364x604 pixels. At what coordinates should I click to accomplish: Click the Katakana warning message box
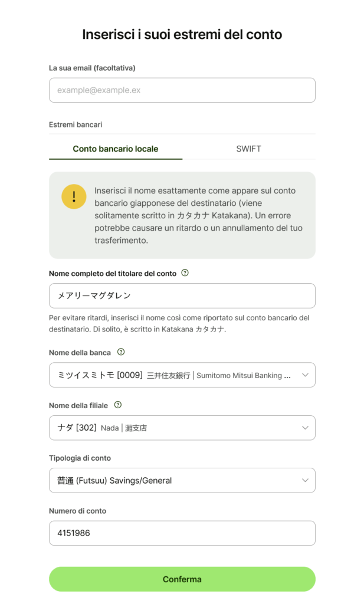click(x=182, y=215)
